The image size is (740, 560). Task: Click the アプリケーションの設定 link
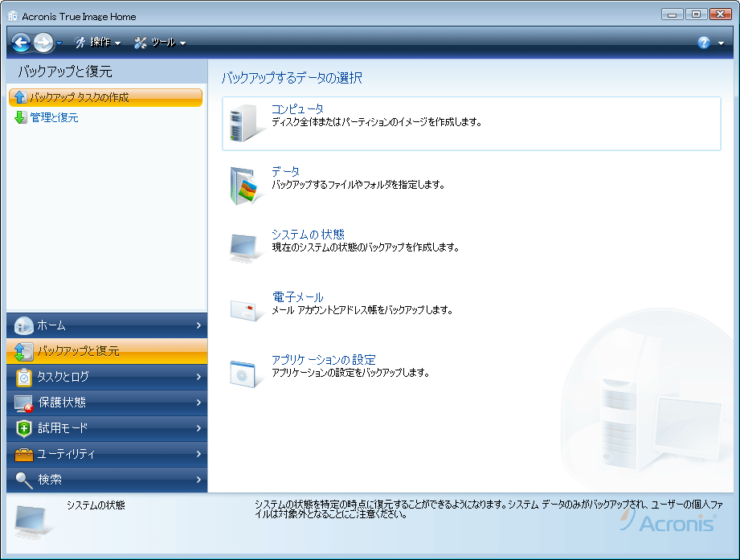[x=324, y=359]
